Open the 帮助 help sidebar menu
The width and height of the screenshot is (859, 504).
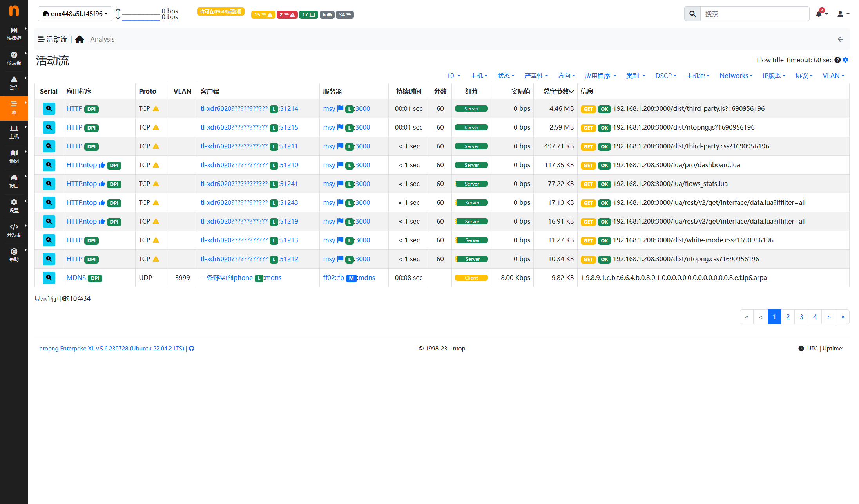[14, 255]
